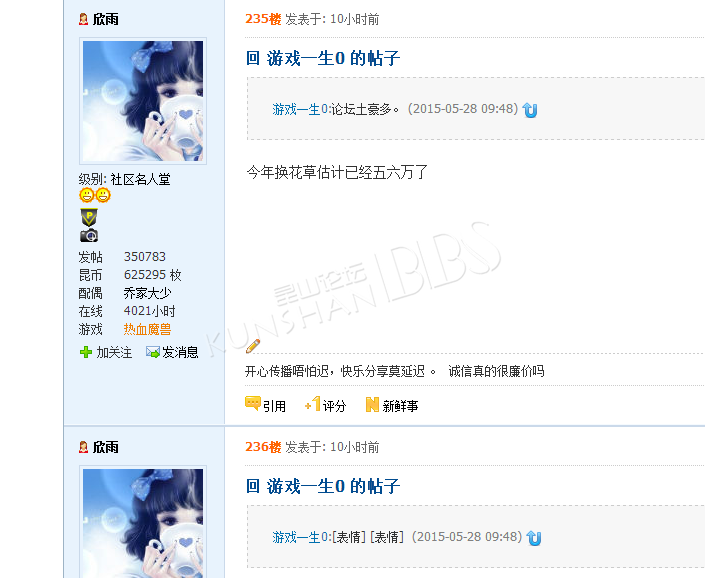This screenshot has height=578, width=705.
Task: Click the 236楼 floor number link
Action: (x=263, y=447)
